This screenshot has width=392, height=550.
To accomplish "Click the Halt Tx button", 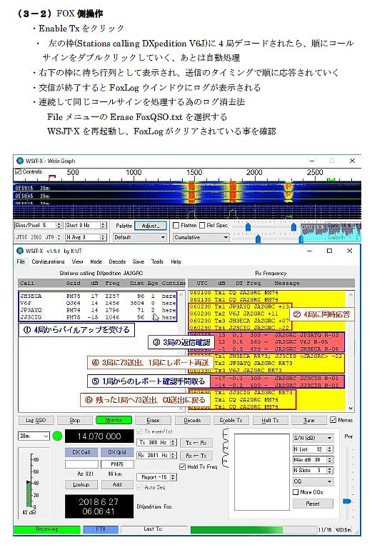I will (270, 420).
